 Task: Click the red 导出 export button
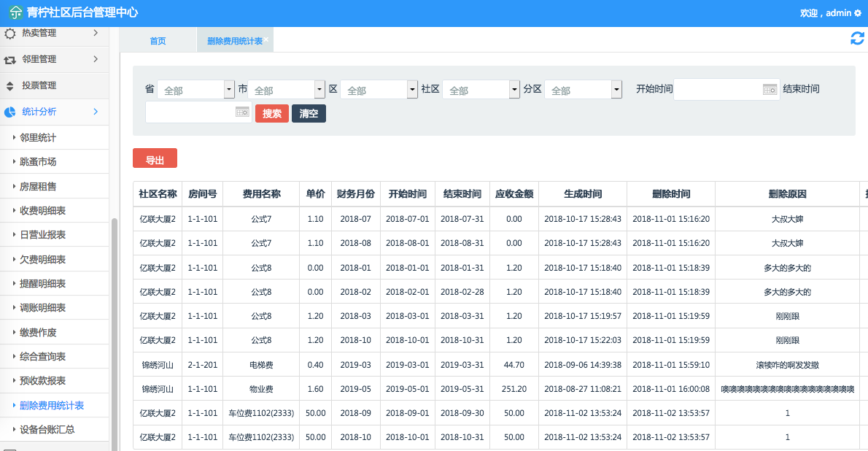coord(155,158)
